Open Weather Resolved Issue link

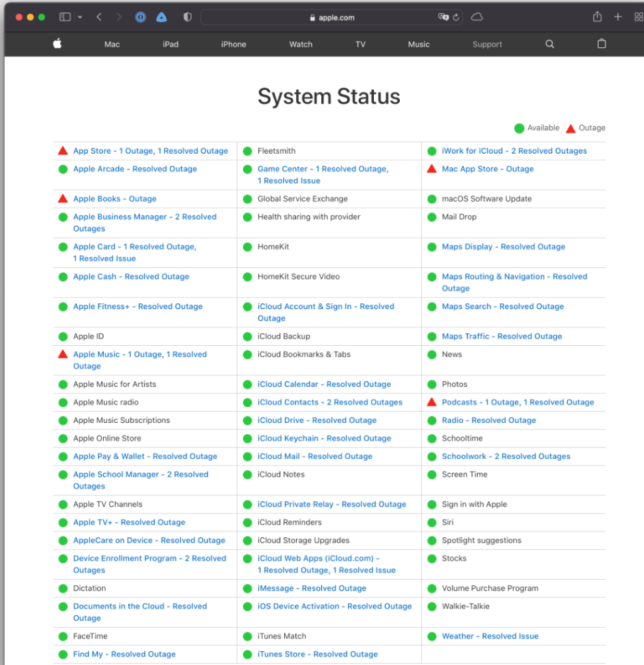tap(490, 636)
